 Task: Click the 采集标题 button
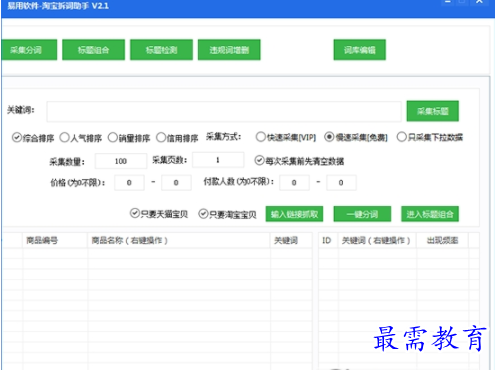click(433, 111)
